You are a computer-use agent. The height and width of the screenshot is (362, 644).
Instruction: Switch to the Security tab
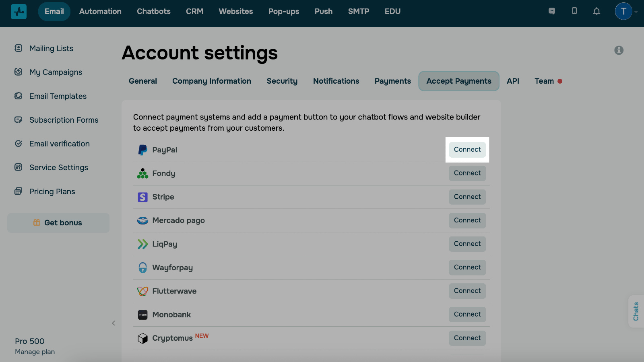click(x=282, y=81)
